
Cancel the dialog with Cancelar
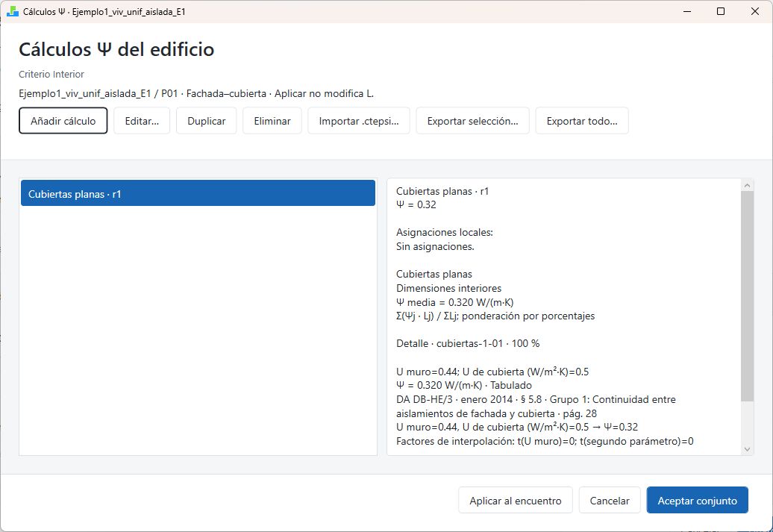click(x=610, y=501)
